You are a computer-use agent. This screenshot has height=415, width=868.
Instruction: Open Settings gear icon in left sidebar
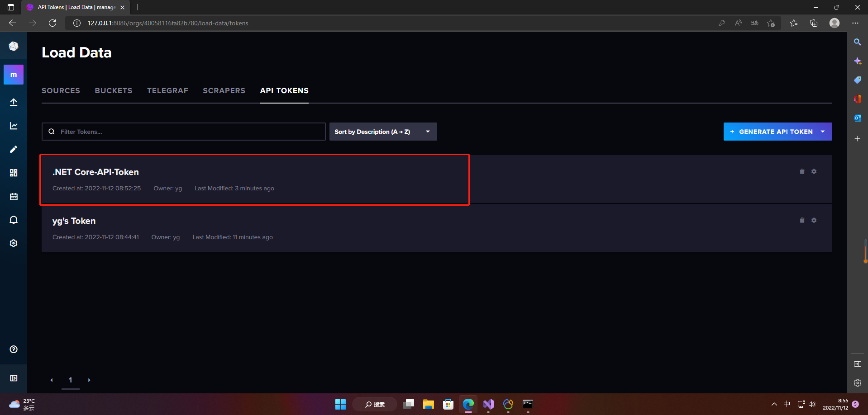point(14,243)
